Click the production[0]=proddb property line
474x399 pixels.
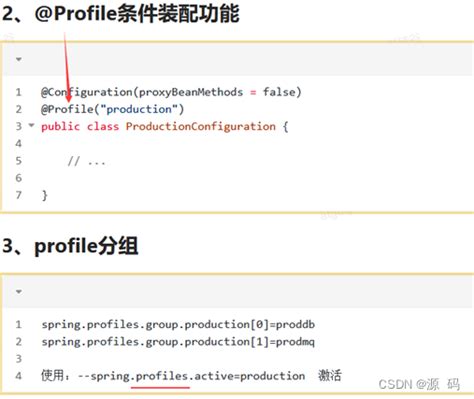178,325
